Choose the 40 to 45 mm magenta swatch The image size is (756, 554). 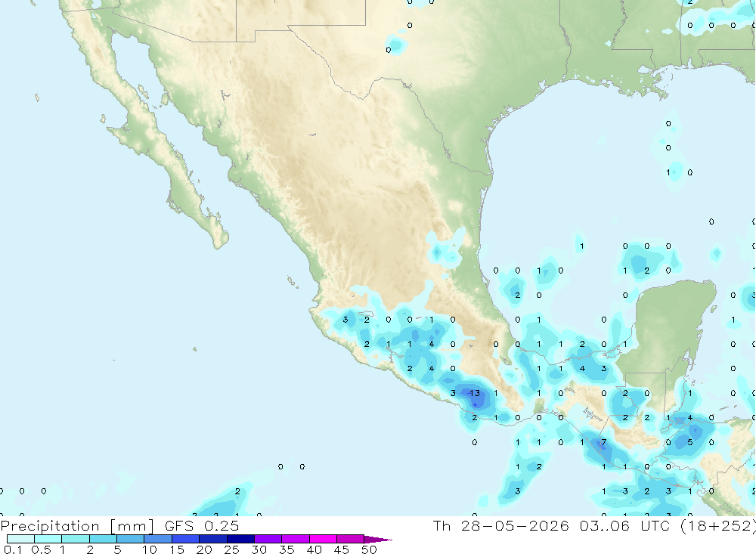[323, 539]
